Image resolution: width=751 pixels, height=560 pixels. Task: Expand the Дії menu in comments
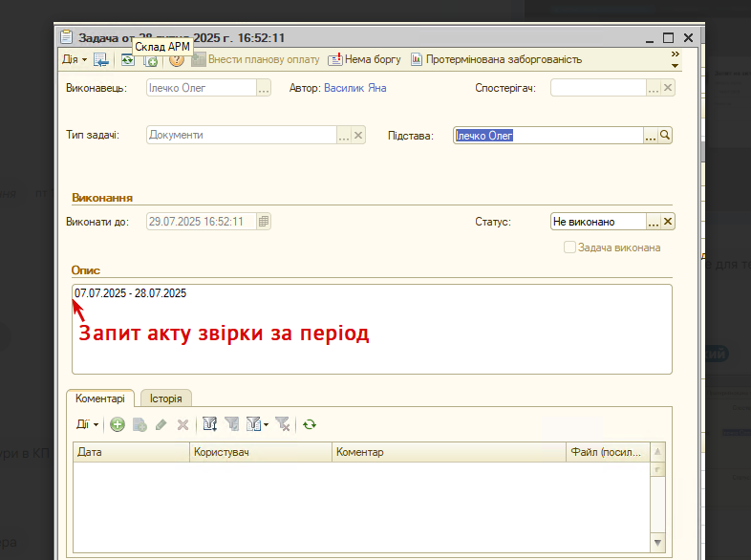[87, 424]
